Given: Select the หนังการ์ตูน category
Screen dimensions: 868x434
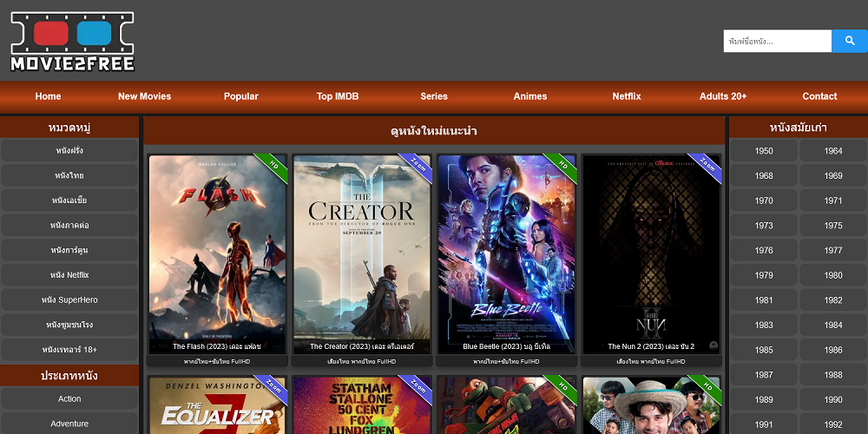Looking at the screenshot, I should (x=69, y=250).
